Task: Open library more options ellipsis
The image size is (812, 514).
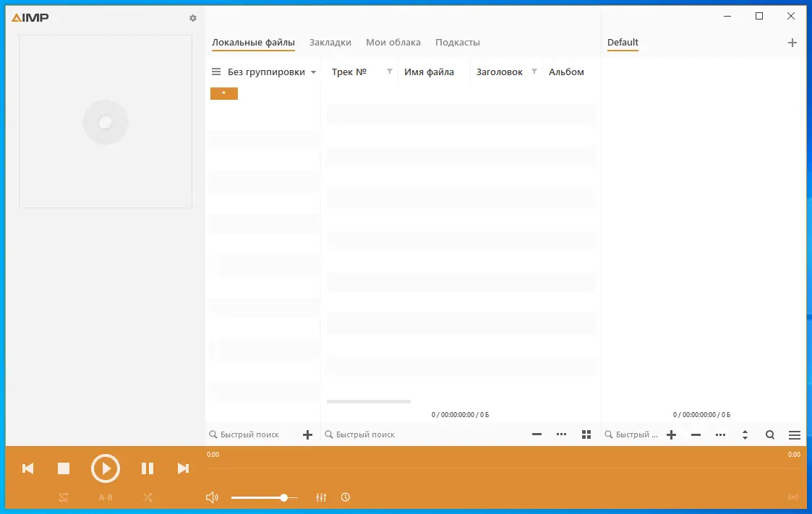Action: pos(561,434)
